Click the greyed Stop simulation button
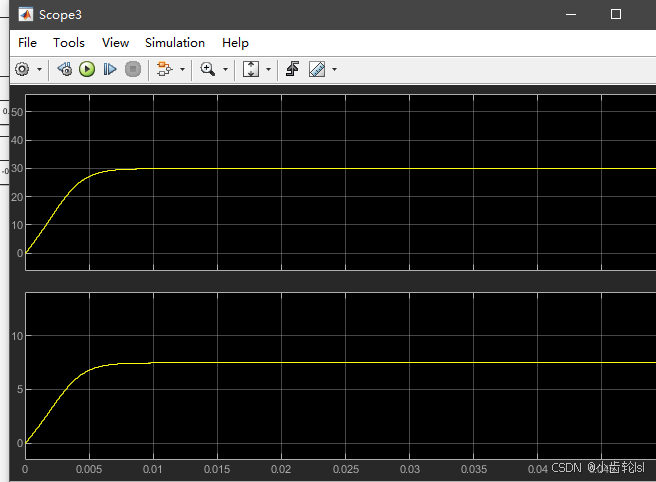This screenshot has height=482, width=656. (133, 69)
